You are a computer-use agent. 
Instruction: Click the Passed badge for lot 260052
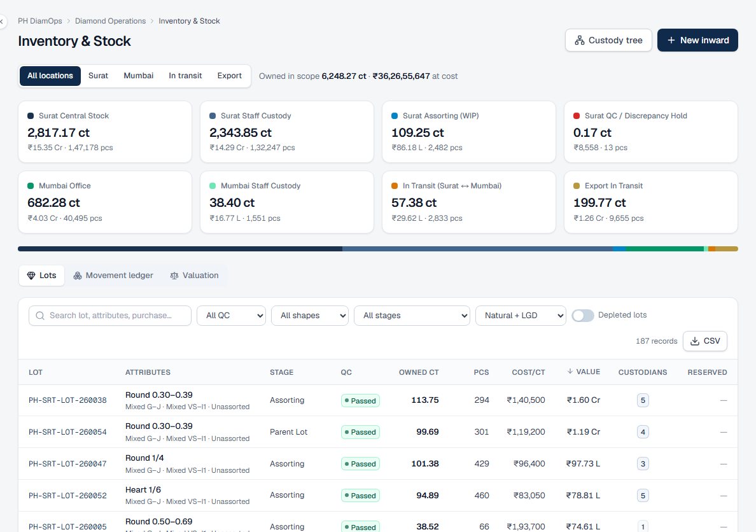[360, 495]
